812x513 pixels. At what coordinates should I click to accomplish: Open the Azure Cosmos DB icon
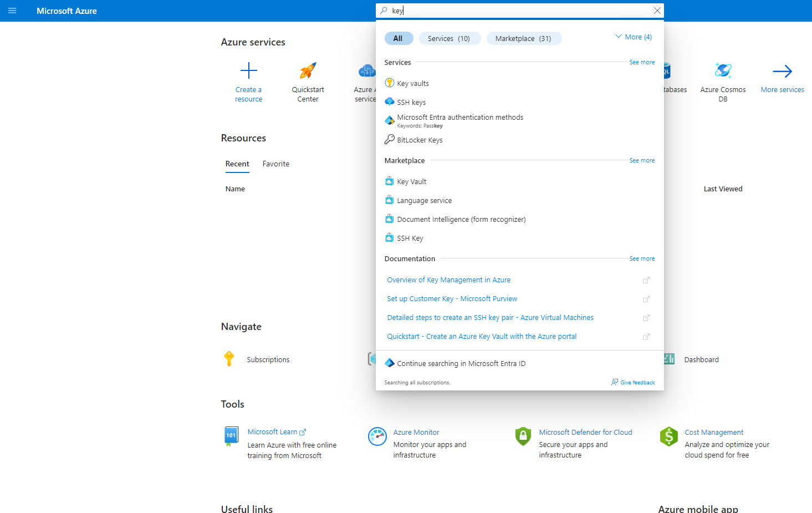(723, 70)
